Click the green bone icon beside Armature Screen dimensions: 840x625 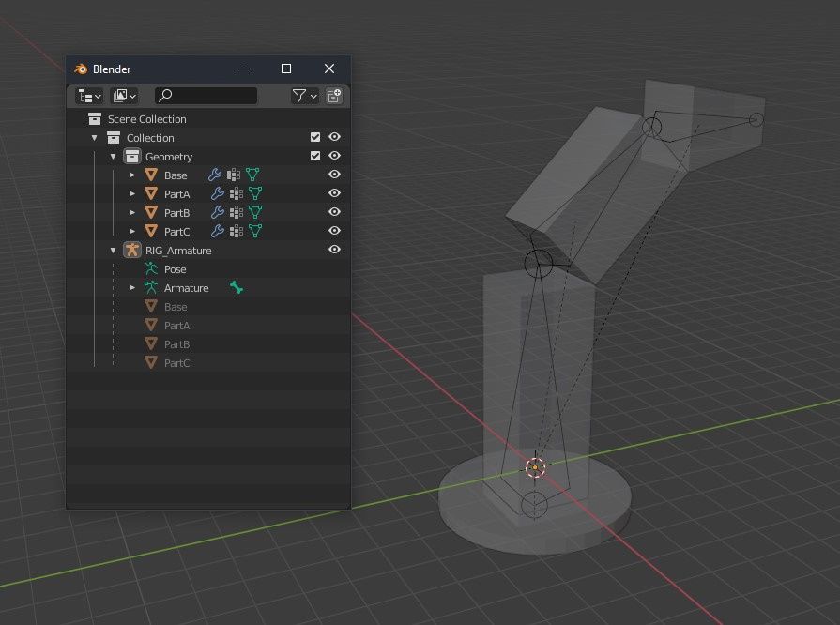pyautogui.click(x=237, y=287)
